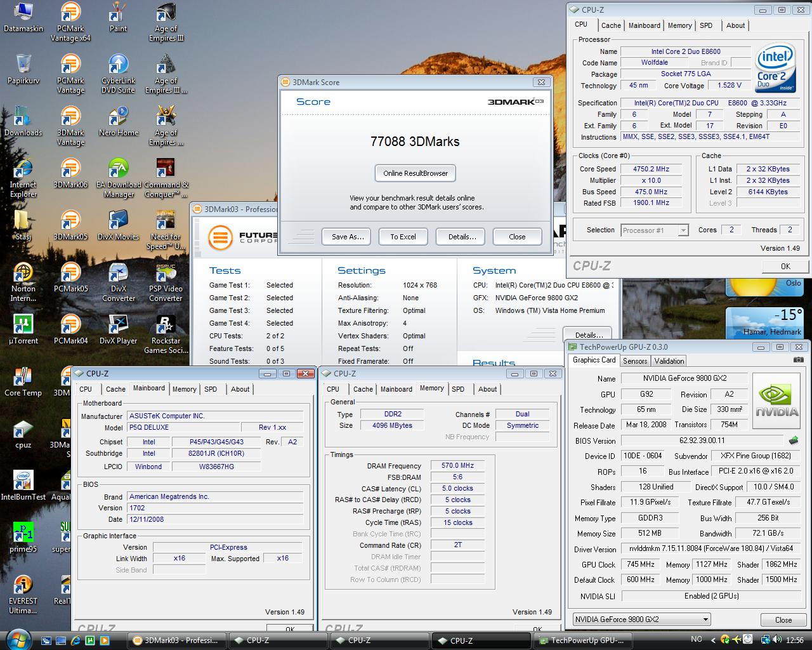Open the Windows Start orb
Image resolution: width=812 pixels, height=650 pixels.
click(x=18, y=639)
